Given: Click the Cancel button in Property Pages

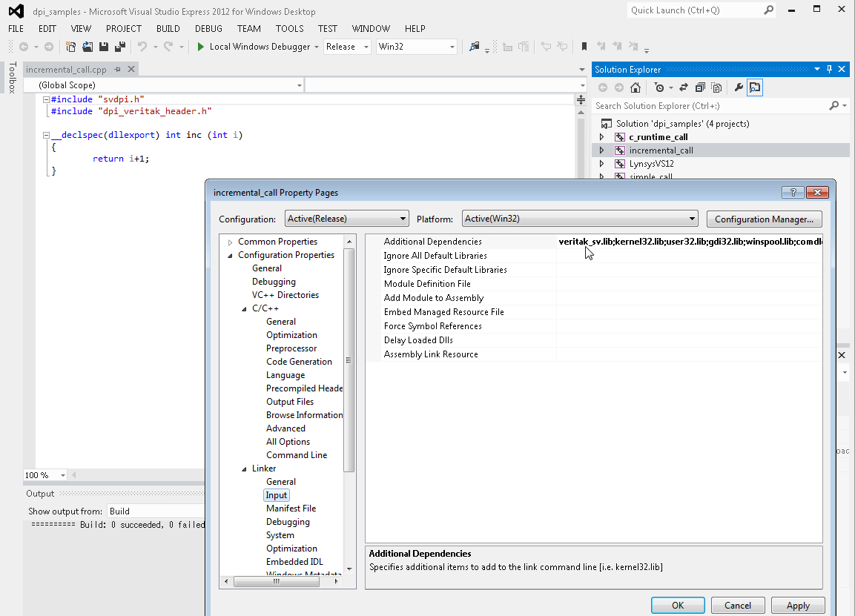Looking at the screenshot, I should [738, 606].
